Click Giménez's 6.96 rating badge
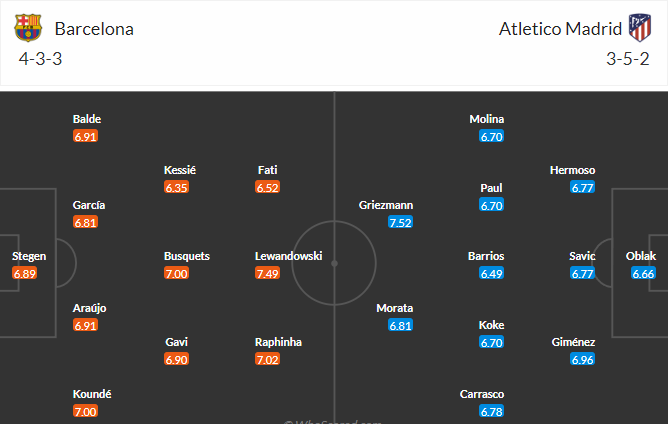 (x=582, y=359)
